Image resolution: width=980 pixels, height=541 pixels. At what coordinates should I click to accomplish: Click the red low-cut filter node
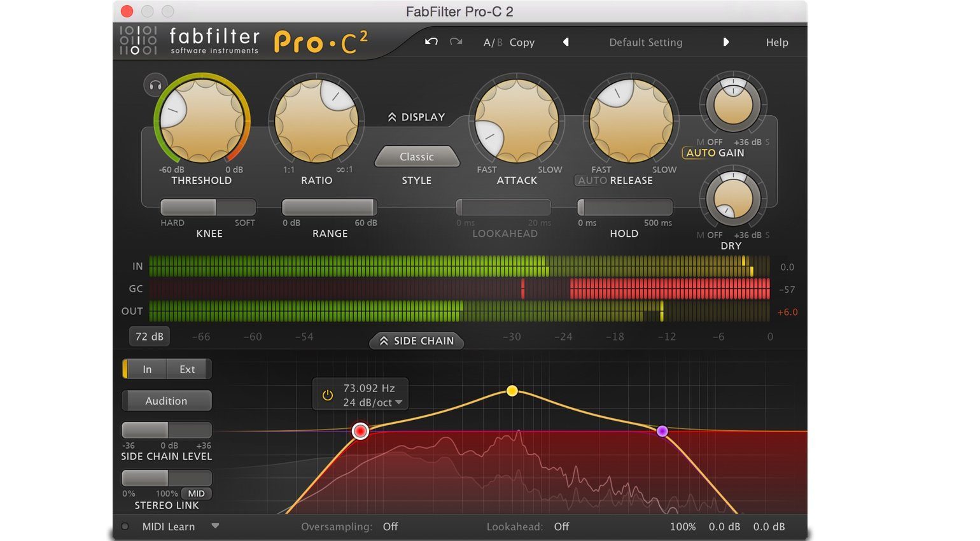pos(360,431)
